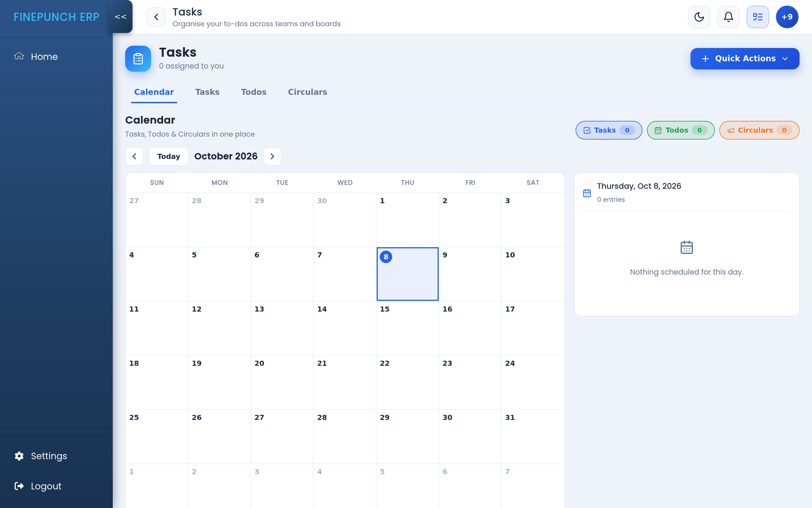This screenshot has height=508, width=812.
Task: Click the '0 entries' text
Action: [611, 199]
